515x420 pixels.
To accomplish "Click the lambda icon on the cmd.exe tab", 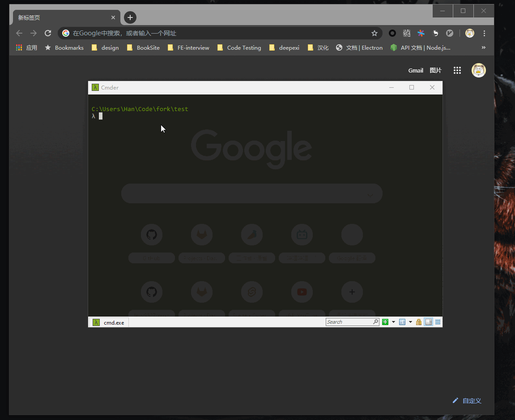I will pos(96,322).
